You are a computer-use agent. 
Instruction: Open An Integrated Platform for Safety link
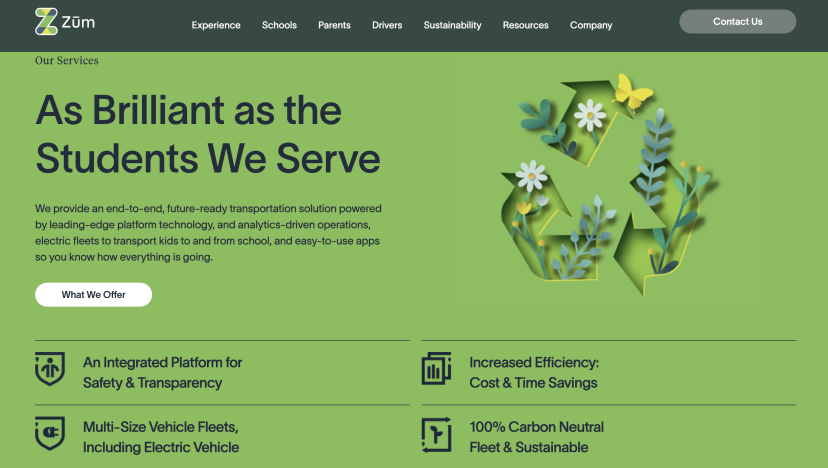(162, 372)
